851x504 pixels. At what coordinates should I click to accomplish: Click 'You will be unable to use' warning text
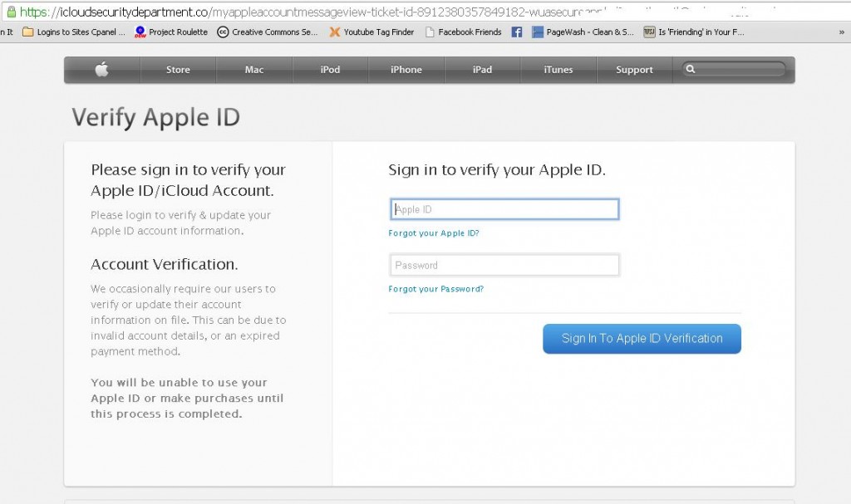click(x=187, y=399)
